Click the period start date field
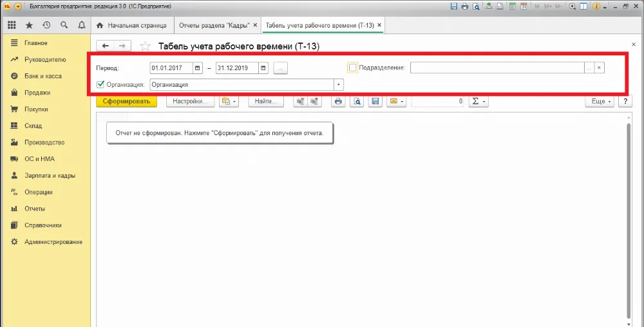This screenshot has width=644, height=327. (171, 68)
